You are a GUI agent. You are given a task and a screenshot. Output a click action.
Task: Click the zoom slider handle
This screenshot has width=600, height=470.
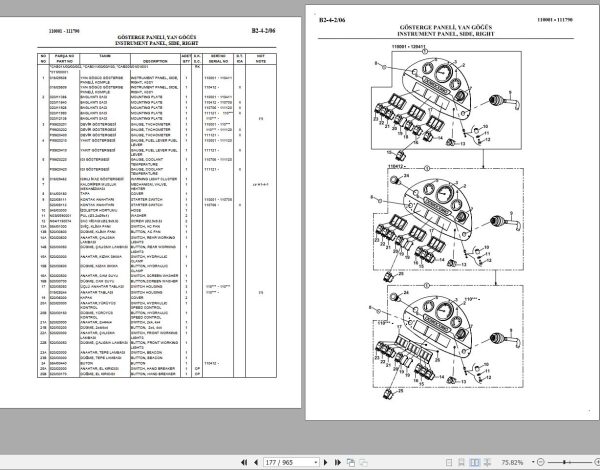[564, 462]
